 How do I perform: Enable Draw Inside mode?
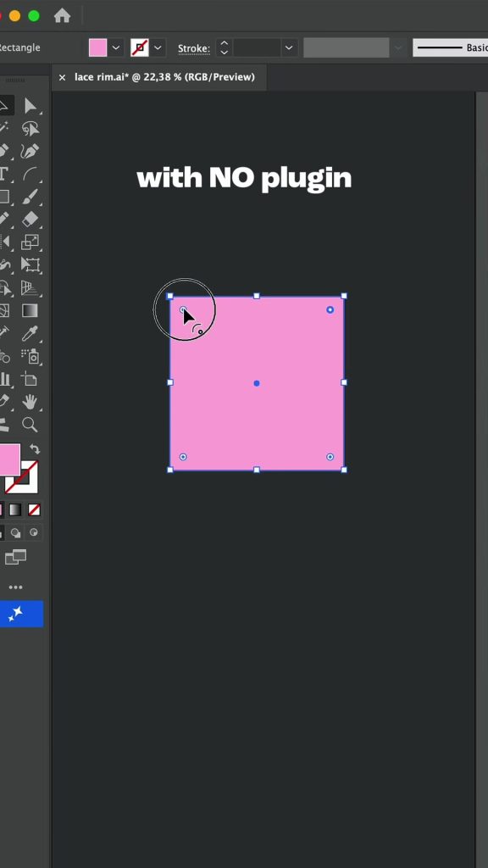34,533
